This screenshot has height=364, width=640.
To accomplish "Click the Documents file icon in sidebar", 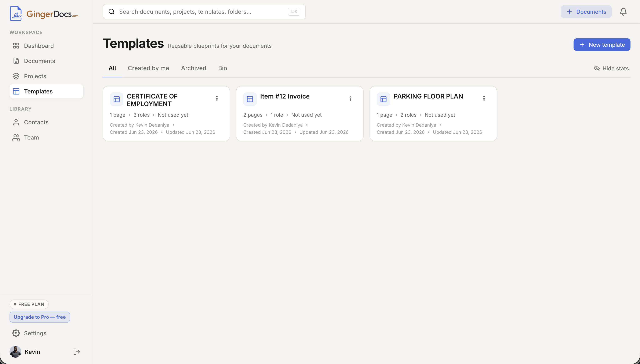I will (x=16, y=61).
